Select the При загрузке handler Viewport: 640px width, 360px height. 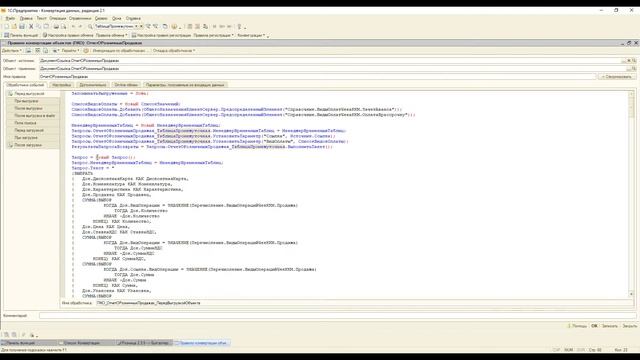[x=33, y=138]
